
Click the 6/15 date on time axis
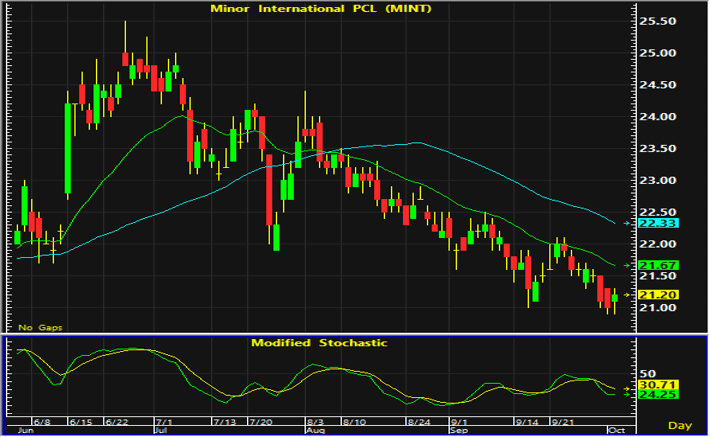point(81,422)
